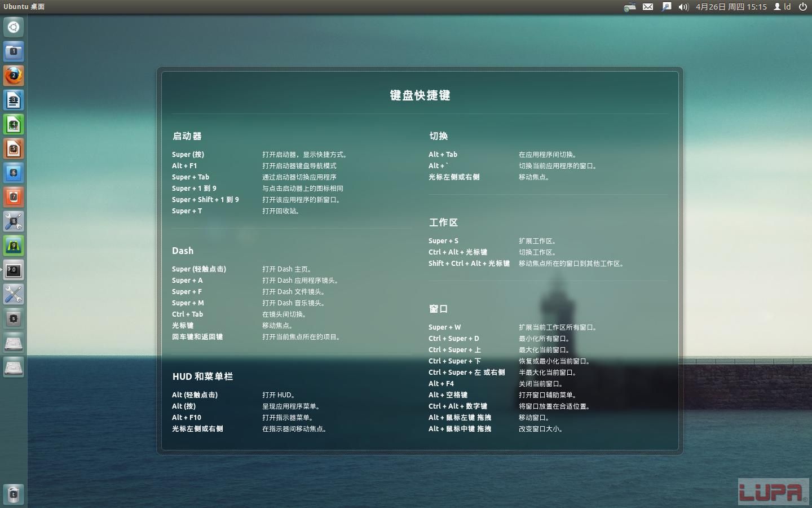Click the messaging envelope indicator
This screenshot has width=812, height=508.
(648, 7)
